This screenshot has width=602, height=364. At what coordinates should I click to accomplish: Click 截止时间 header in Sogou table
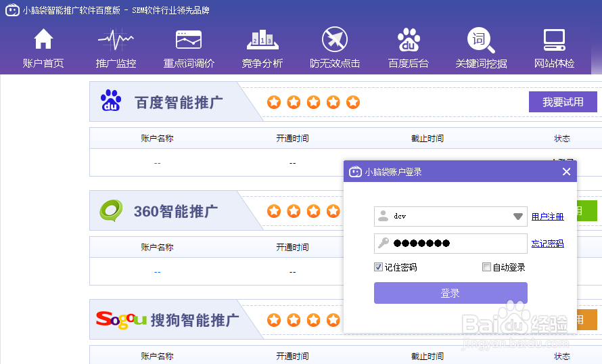click(427, 357)
